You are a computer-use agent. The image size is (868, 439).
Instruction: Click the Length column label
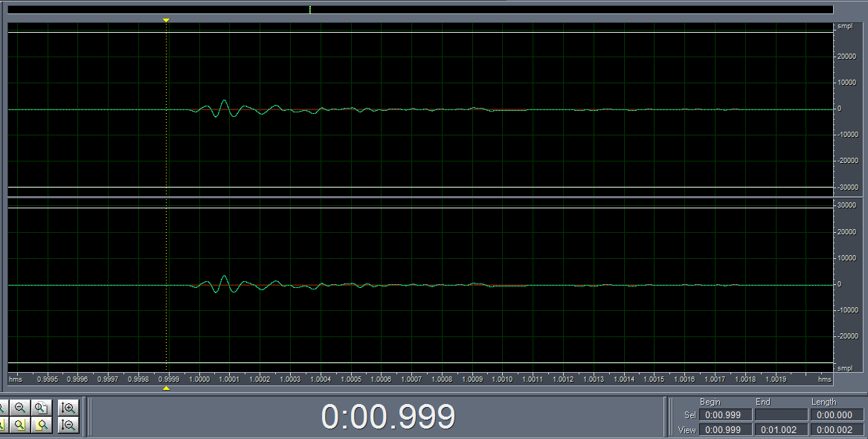pos(824,402)
